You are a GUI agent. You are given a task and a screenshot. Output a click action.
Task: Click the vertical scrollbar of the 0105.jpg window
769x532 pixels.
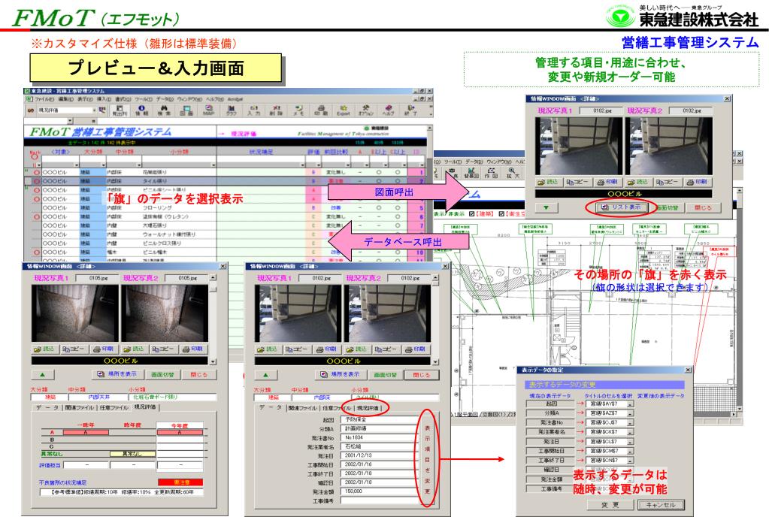pyautogui.click(x=213, y=319)
